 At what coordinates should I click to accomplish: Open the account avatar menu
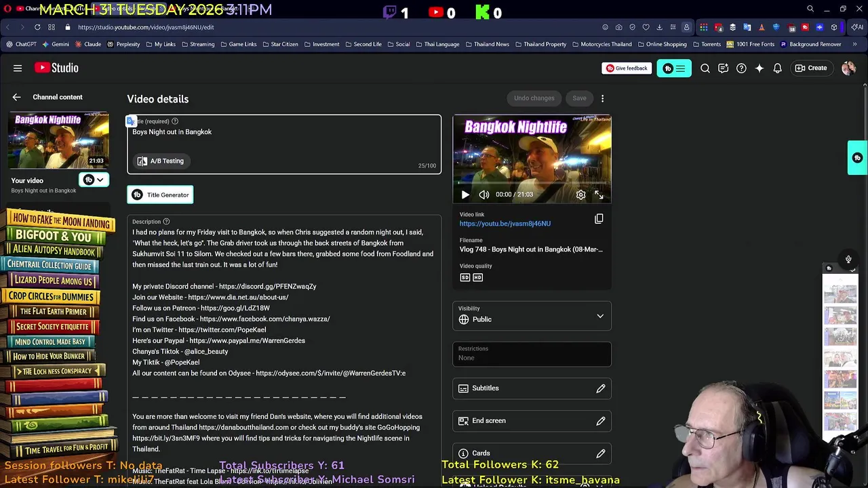click(x=848, y=68)
